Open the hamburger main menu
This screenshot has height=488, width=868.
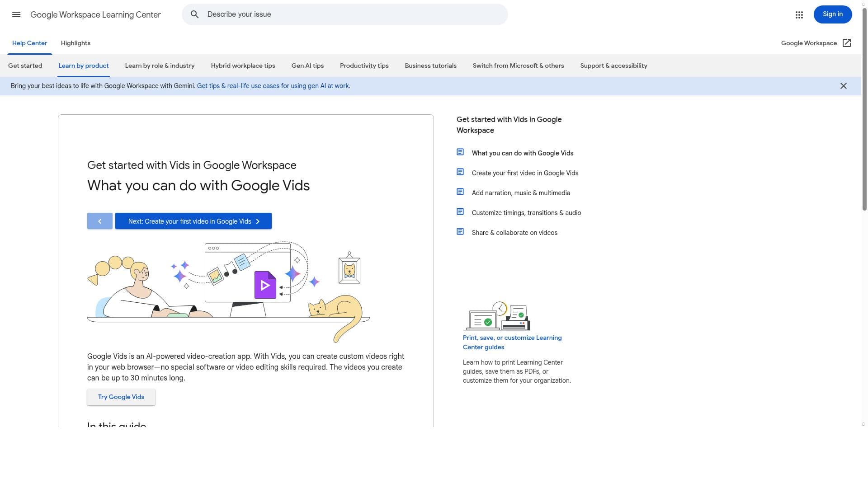(x=16, y=14)
